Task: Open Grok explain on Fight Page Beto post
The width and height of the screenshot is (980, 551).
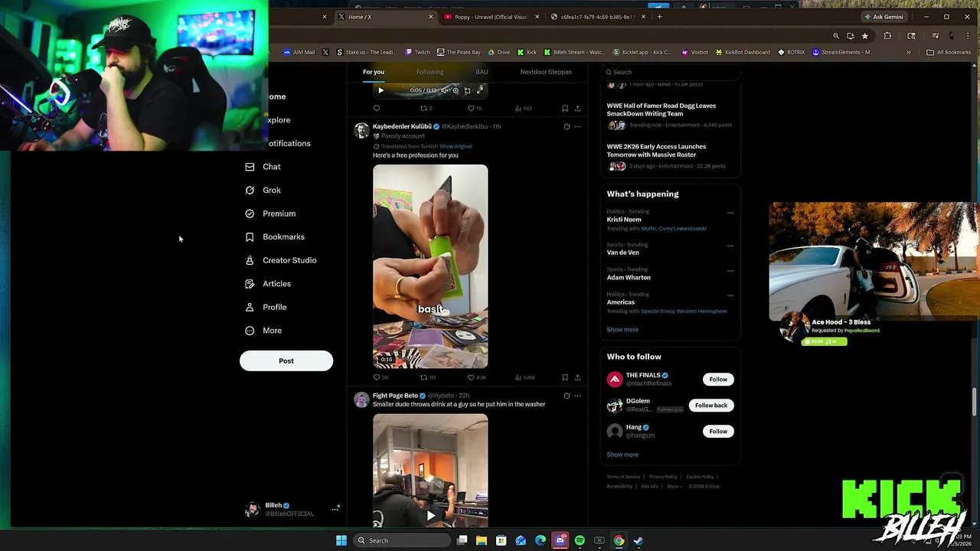Action: [x=567, y=396]
